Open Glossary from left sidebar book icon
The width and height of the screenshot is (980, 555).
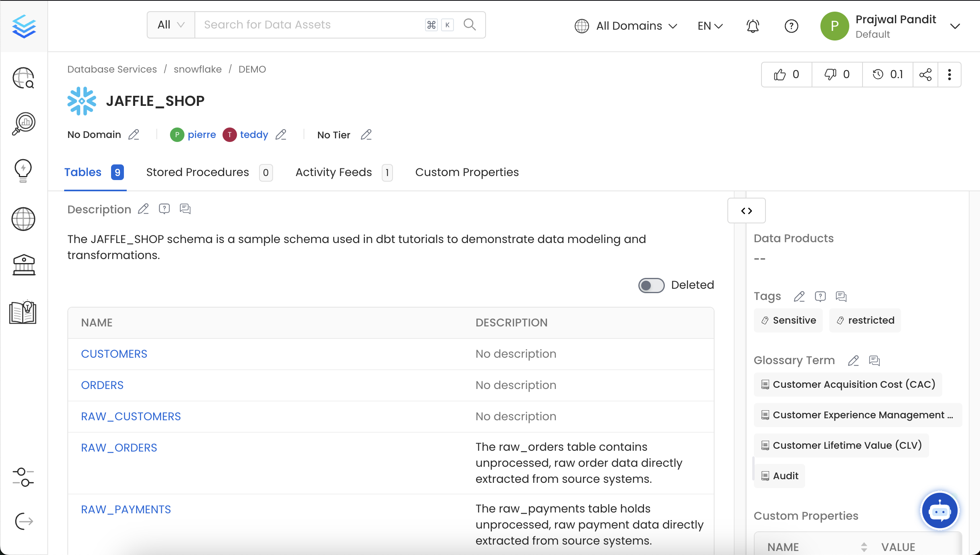pos(23,312)
